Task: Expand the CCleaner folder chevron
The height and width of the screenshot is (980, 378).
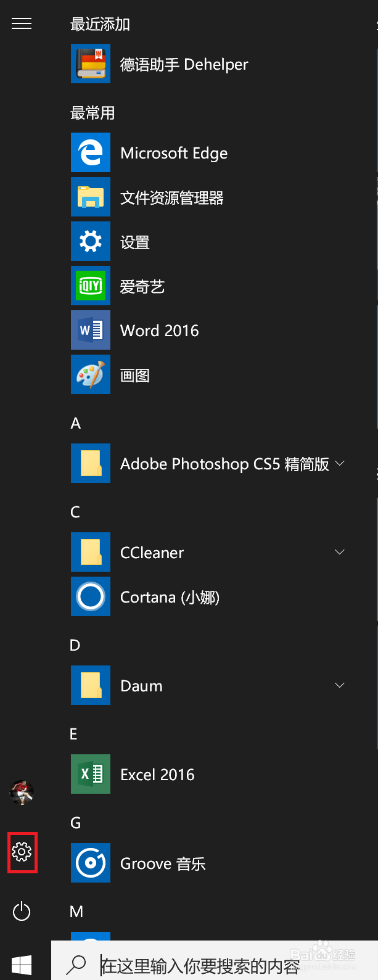Action: 340,552
